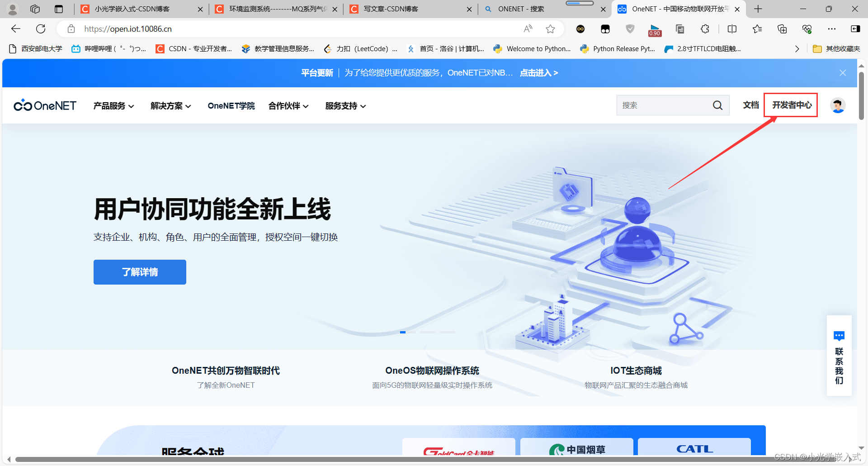Open the browser profile icon
Screen dimensions: 868x466
coord(13,9)
